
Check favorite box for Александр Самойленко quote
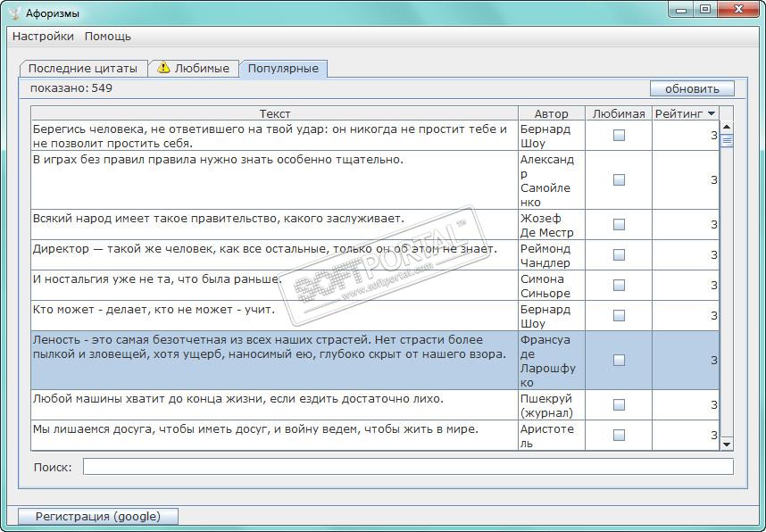(x=619, y=179)
